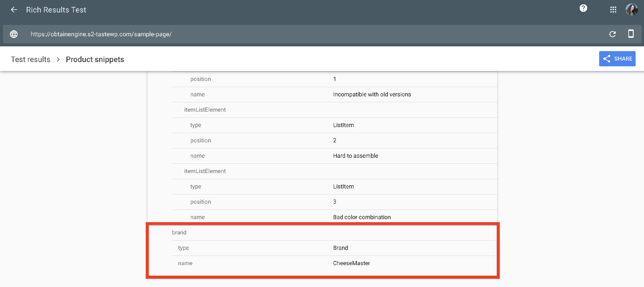Screen dimensions: 644x287
Task: Click the smartphone device icon
Action: pos(631,34)
